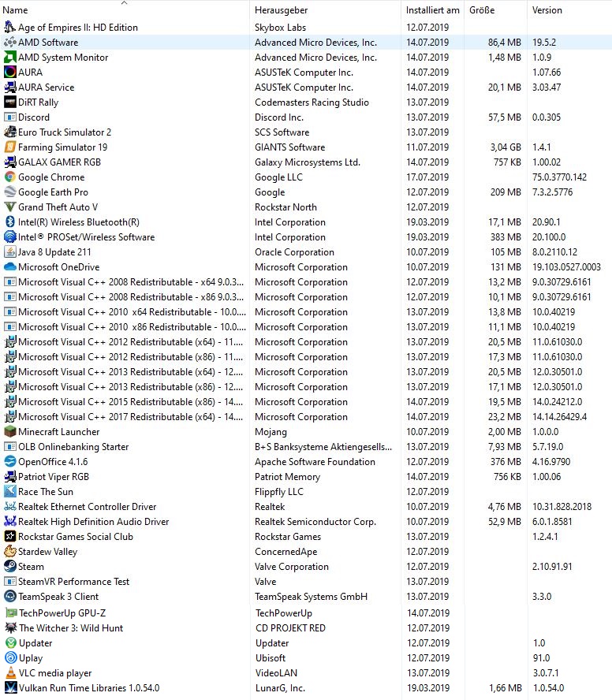Click the Microsoft OneDrive cloud icon
This screenshot has width=612, height=700.
(9, 267)
